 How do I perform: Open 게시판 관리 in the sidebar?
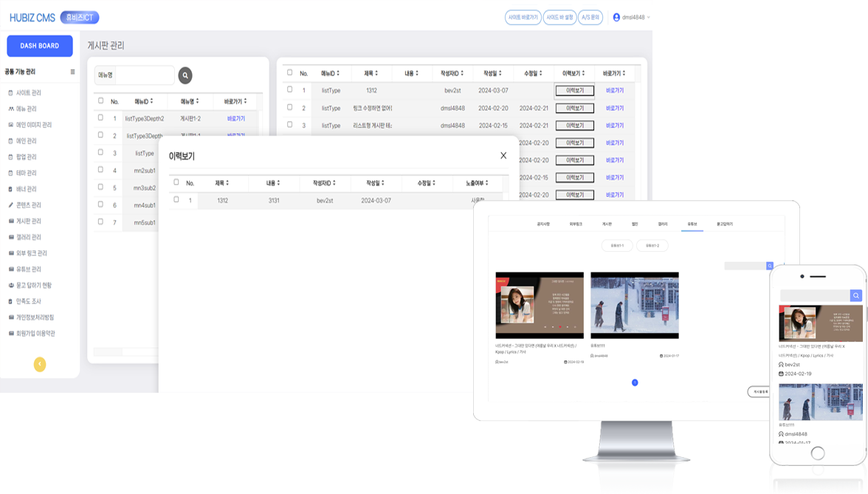click(x=29, y=221)
